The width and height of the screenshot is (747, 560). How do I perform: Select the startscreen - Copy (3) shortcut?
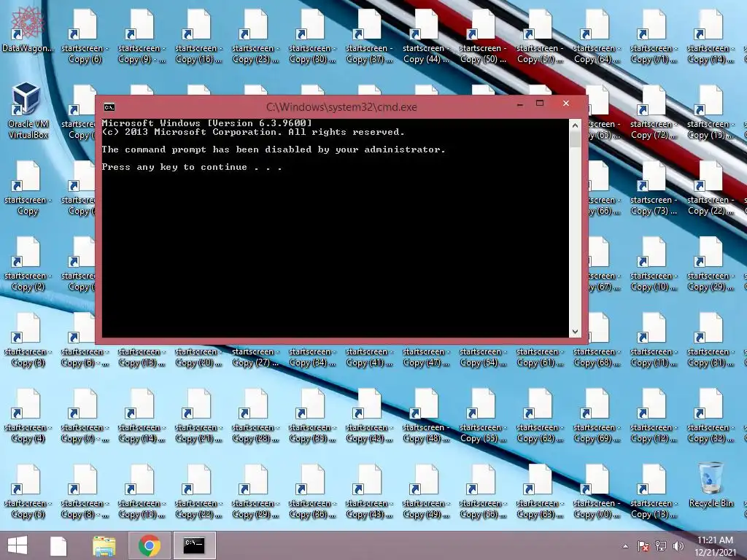click(28, 339)
